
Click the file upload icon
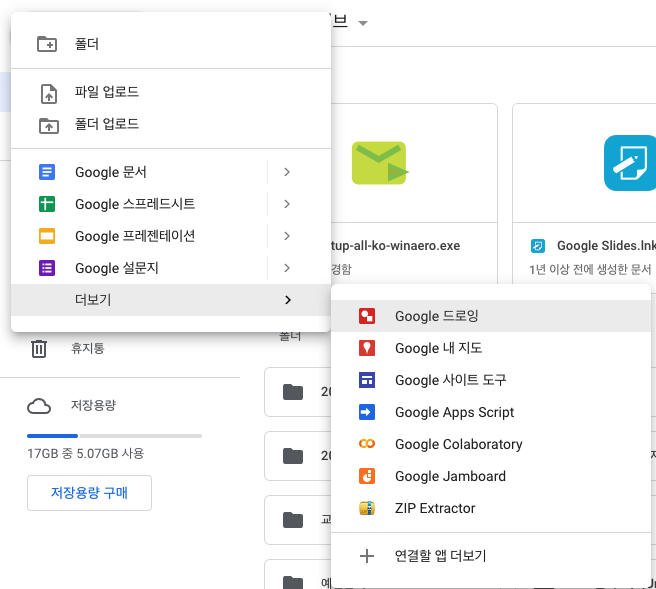click(x=49, y=93)
